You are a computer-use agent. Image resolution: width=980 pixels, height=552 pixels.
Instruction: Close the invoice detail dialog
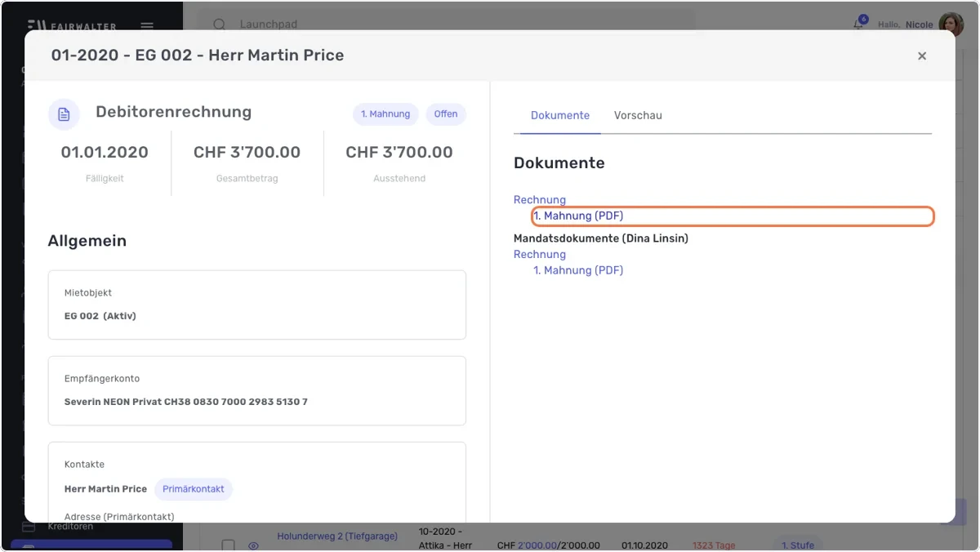(922, 56)
